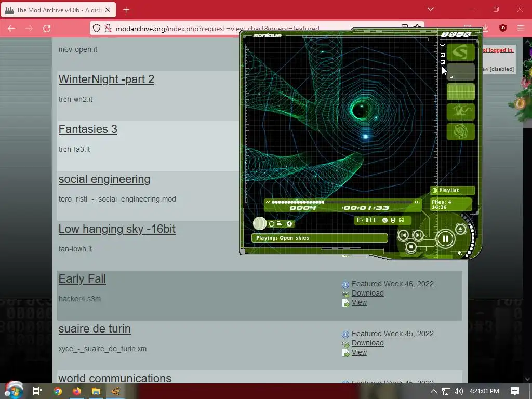Pause playback in the Sonique player
The height and width of the screenshot is (399, 532).
(445, 238)
